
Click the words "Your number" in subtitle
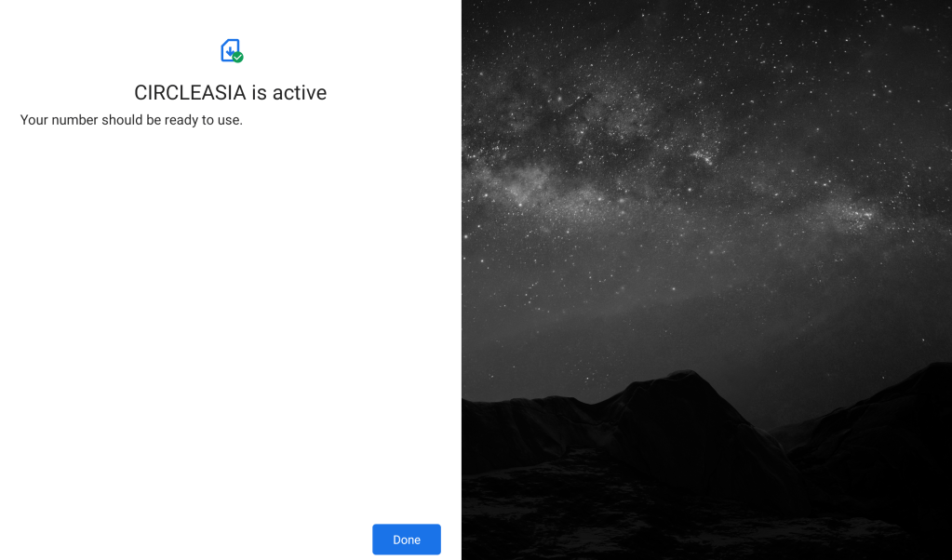59,120
